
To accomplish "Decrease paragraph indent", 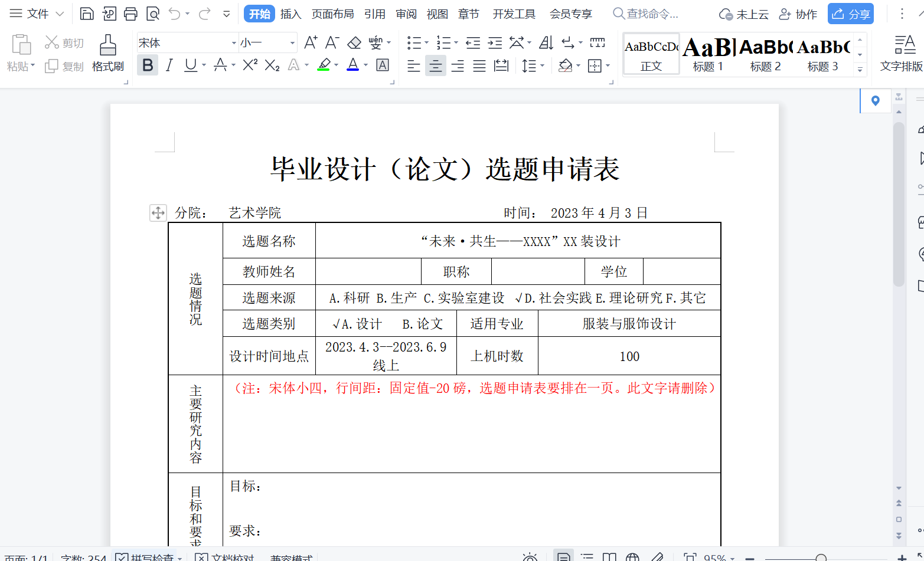I will coord(473,42).
